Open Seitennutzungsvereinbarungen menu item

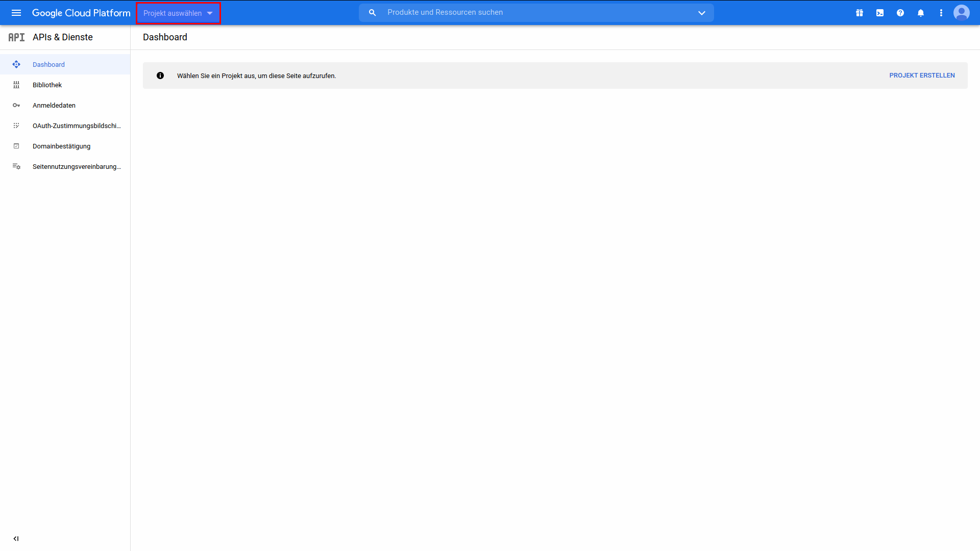[65, 166]
